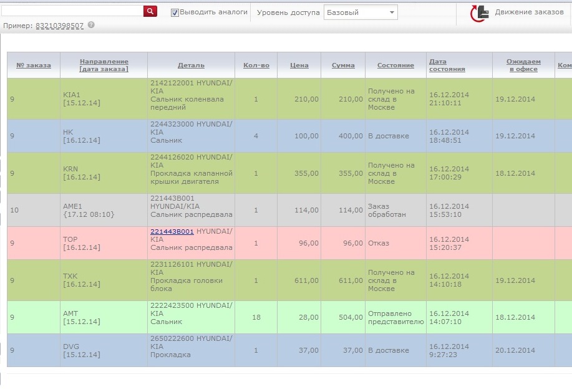Open the Уровень доступа dropdown

coord(360,12)
